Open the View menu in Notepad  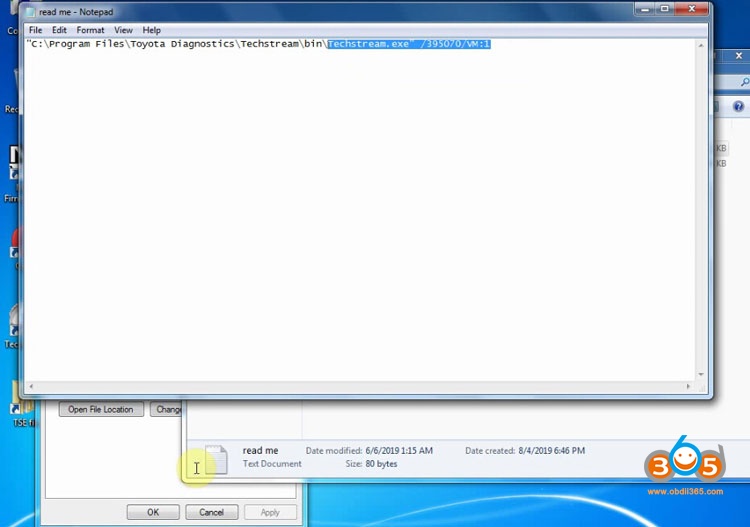[x=123, y=30]
